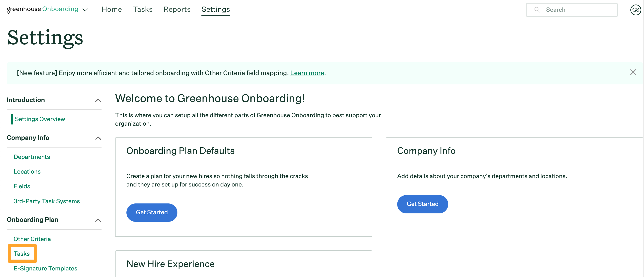Click the magnifier search icon

coord(537,10)
